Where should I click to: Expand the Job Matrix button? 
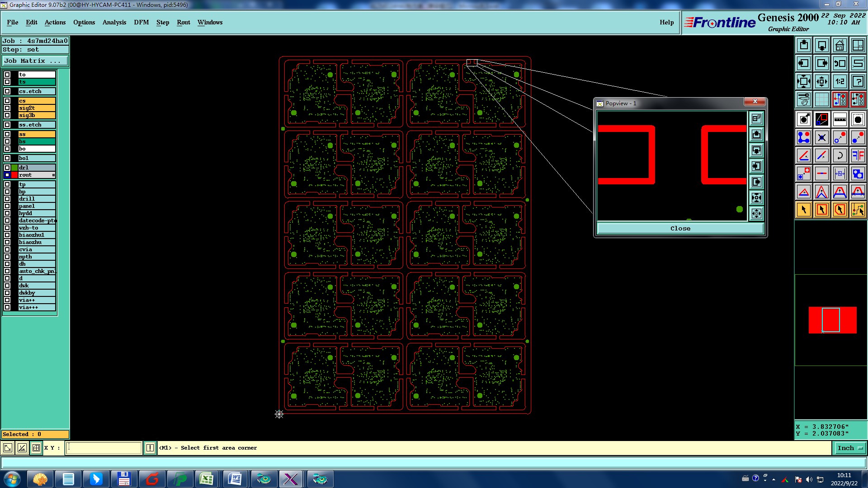click(35, 61)
